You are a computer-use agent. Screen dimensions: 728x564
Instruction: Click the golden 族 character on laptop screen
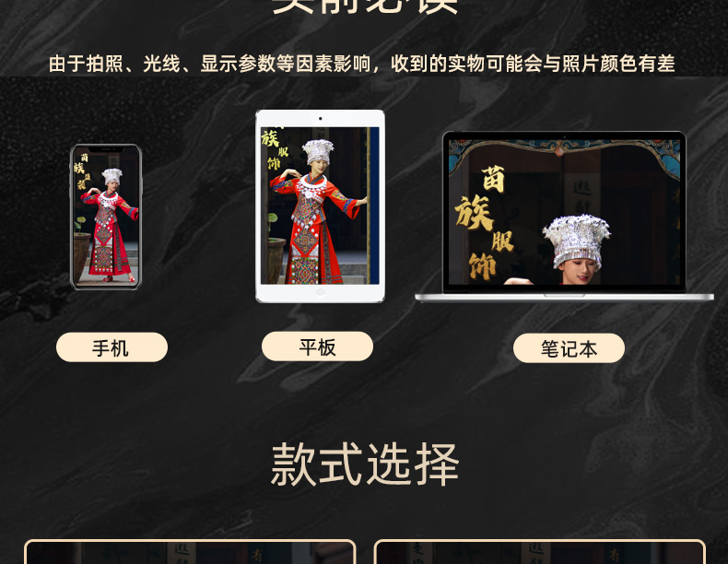pos(474,212)
